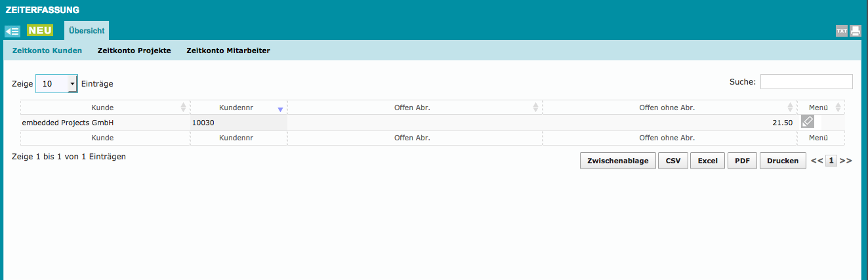Open Zeitkonto Projekte section

[x=134, y=50]
